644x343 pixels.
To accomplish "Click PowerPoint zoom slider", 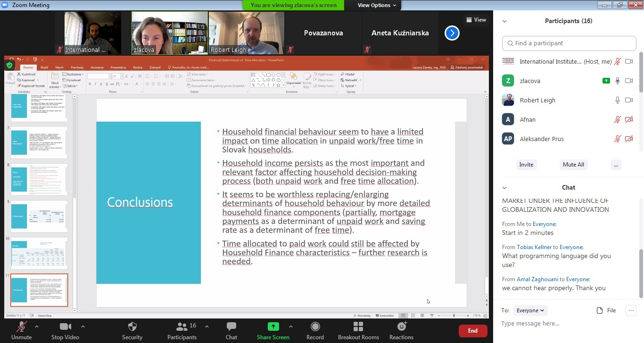I will click(x=454, y=315).
